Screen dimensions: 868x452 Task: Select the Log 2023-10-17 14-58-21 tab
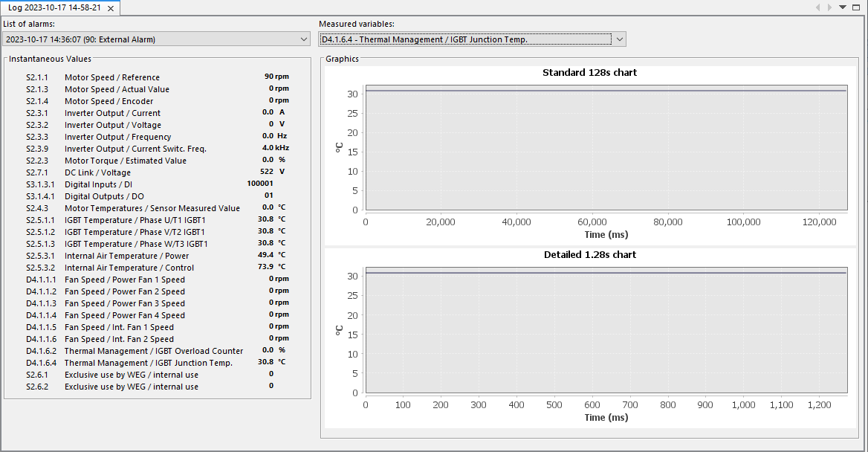(x=54, y=8)
